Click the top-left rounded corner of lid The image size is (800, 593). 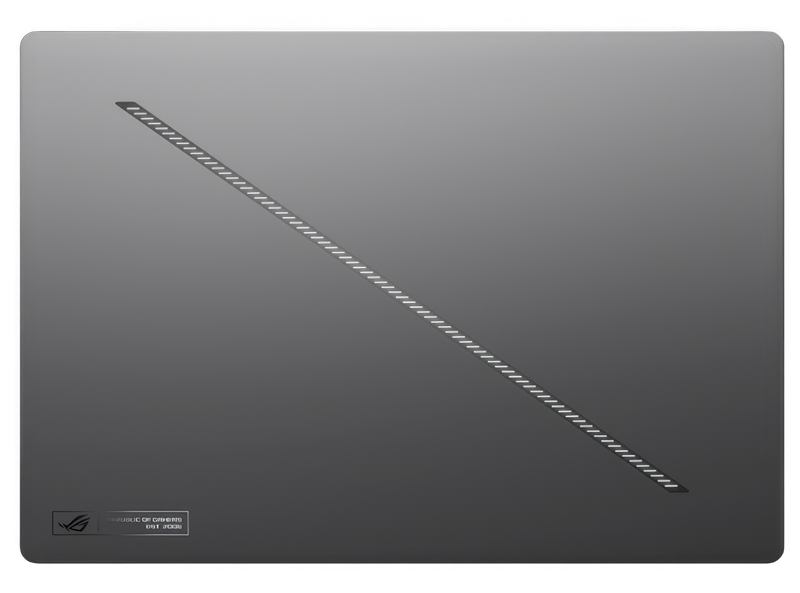click(x=26, y=38)
